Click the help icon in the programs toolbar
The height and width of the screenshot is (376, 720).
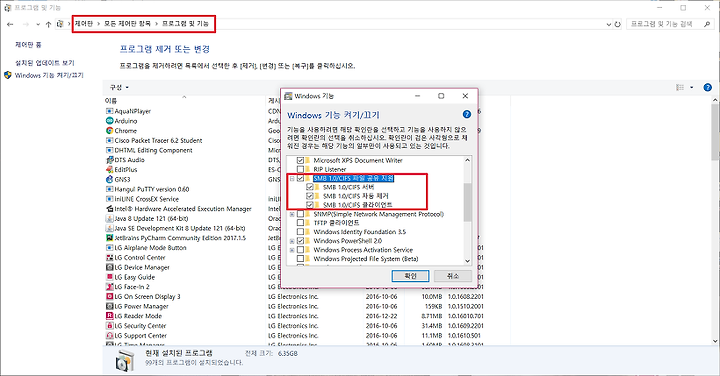tap(708, 87)
